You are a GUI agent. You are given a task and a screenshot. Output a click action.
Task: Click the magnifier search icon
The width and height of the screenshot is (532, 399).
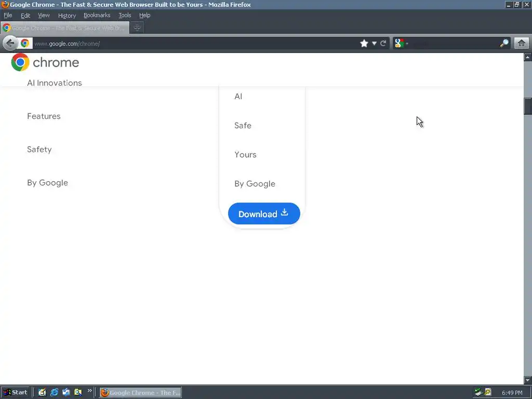pos(504,44)
